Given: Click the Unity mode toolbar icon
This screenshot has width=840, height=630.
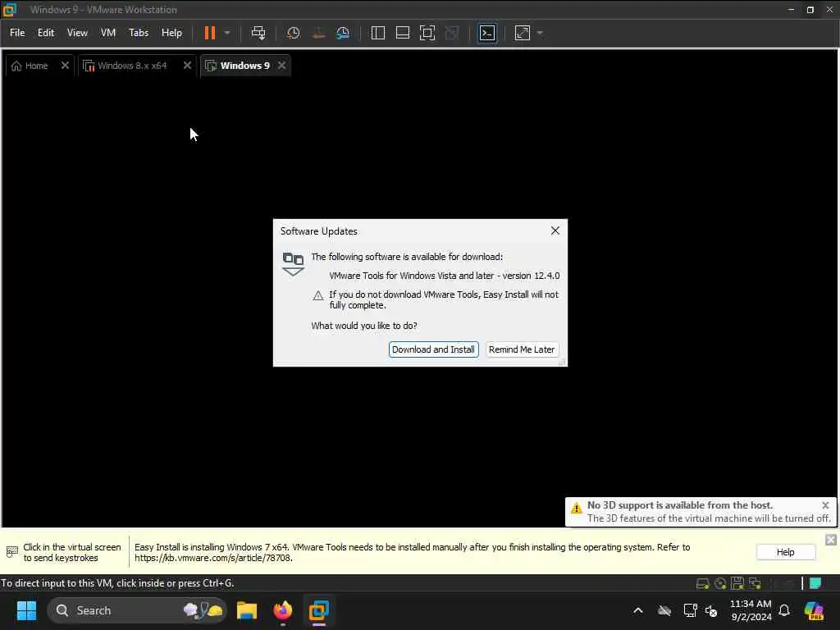Looking at the screenshot, I should [x=452, y=33].
